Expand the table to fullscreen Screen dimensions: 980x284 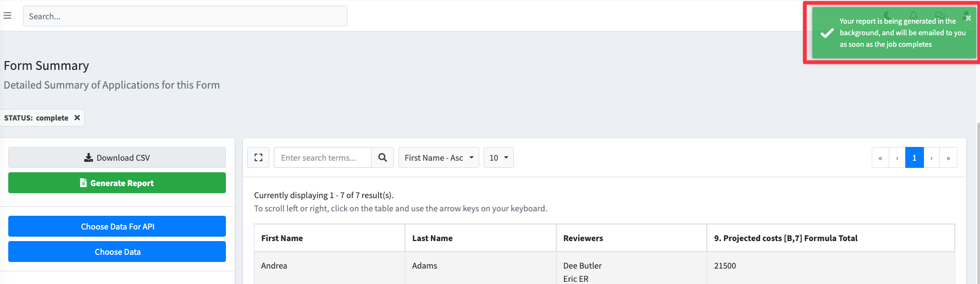click(x=258, y=158)
